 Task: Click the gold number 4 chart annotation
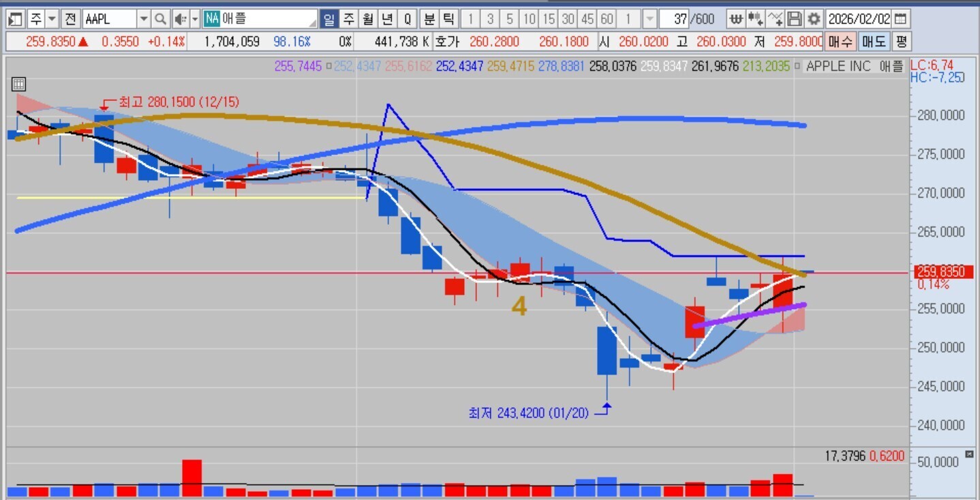[519, 308]
